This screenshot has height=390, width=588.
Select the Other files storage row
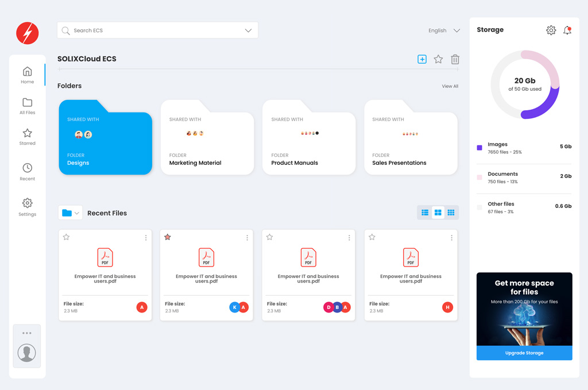pos(524,208)
